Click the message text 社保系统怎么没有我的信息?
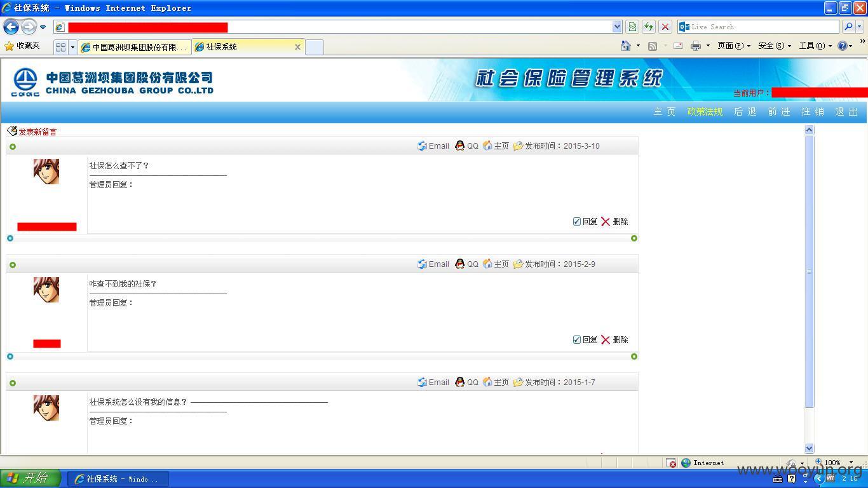Image resolution: width=868 pixels, height=488 pixels. [139, 402]
